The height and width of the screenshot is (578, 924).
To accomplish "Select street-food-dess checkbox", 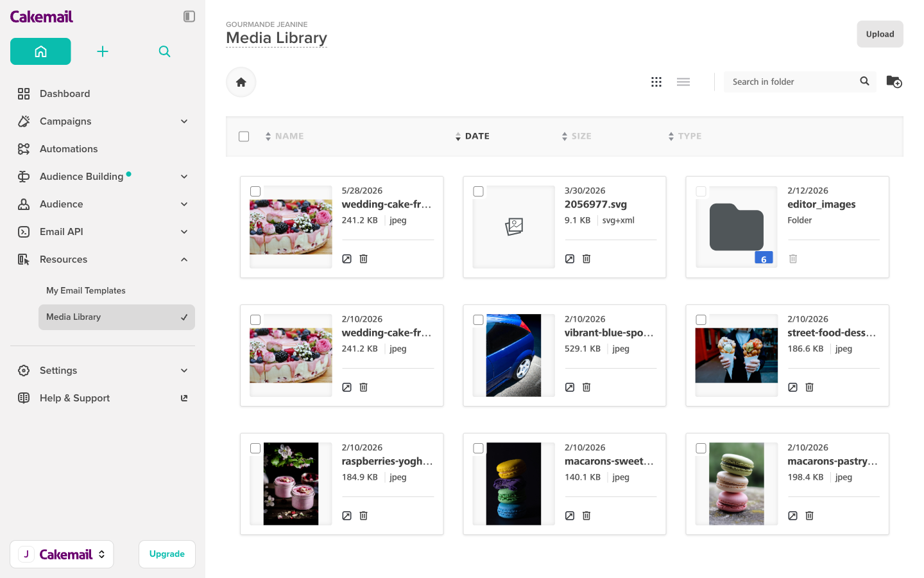I will click(x=701, y=320).
